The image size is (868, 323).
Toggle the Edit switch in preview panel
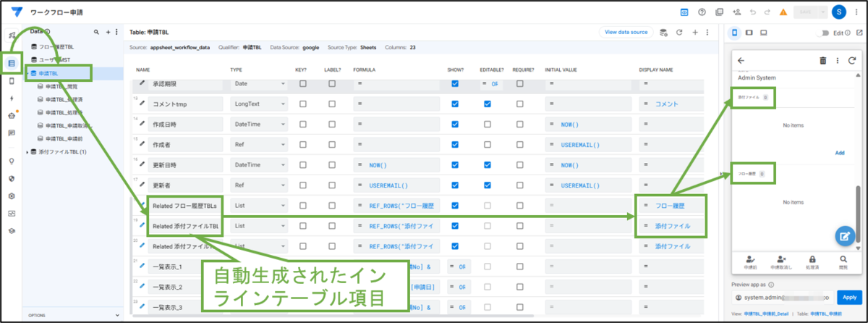822,33
